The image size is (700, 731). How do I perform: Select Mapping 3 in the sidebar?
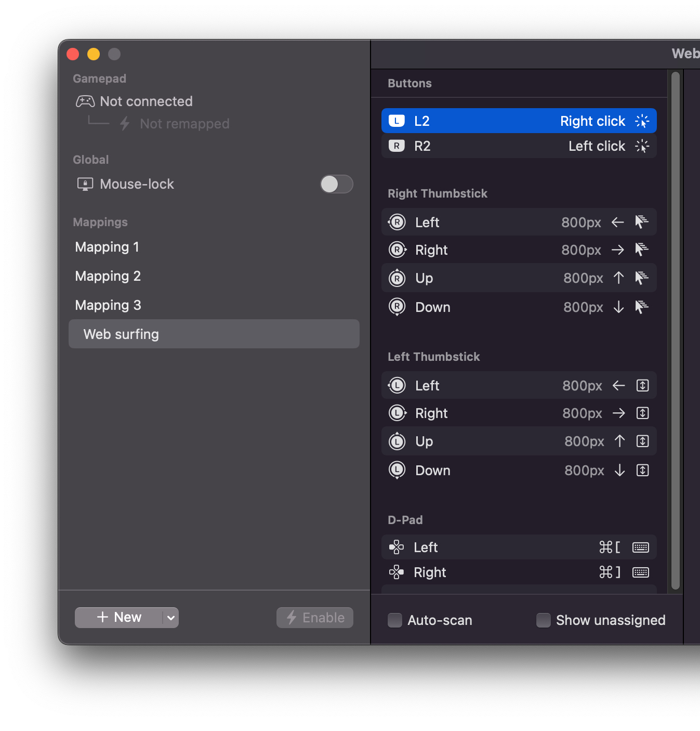coord(214,305)
